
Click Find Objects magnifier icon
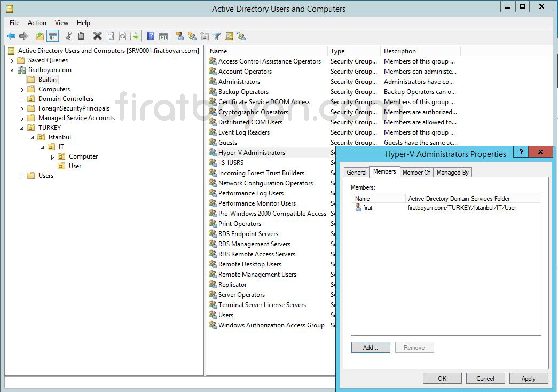point(229,36)
